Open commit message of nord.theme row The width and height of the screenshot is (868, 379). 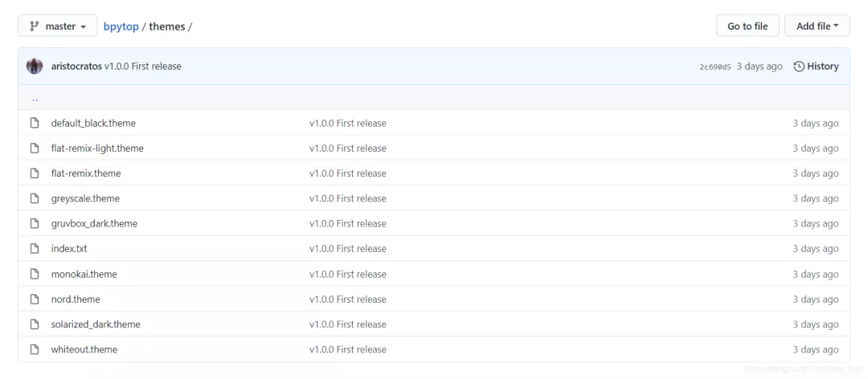(x=348, y=300)
